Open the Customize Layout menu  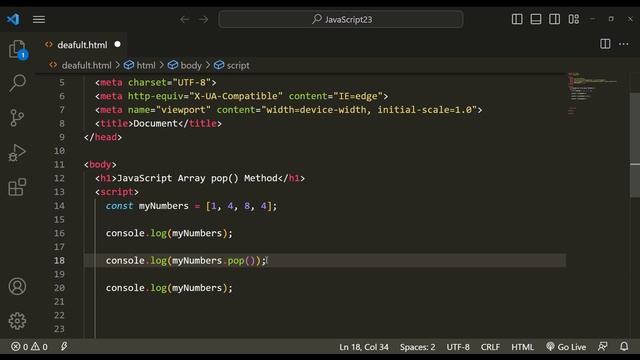click(573, 19)
